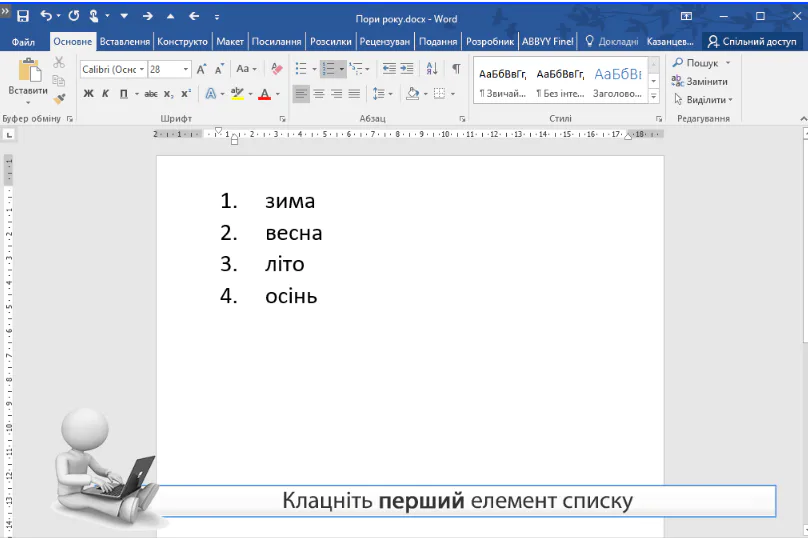Screen dimensions: 808x538
Task: Expand the Styles gallery more arrow
Action: (653, 97)
